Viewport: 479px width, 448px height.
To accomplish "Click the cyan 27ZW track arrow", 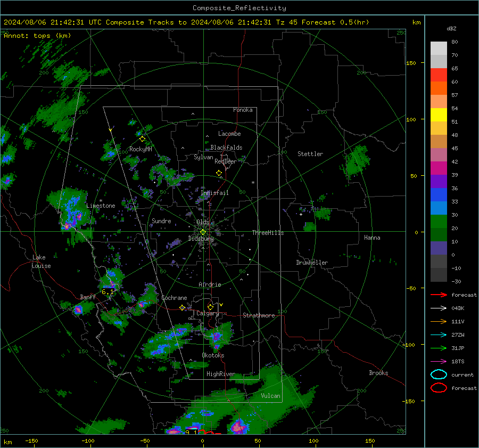I will 439,335.
